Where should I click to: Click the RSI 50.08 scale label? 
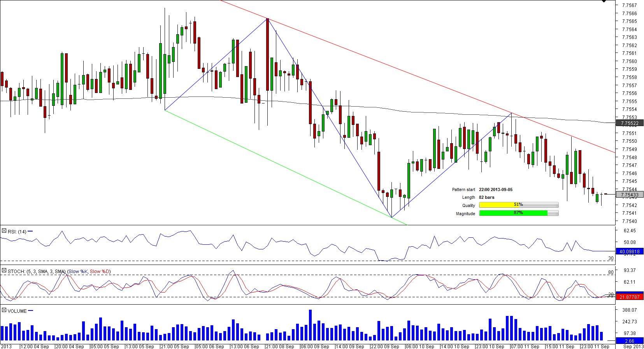630,242
